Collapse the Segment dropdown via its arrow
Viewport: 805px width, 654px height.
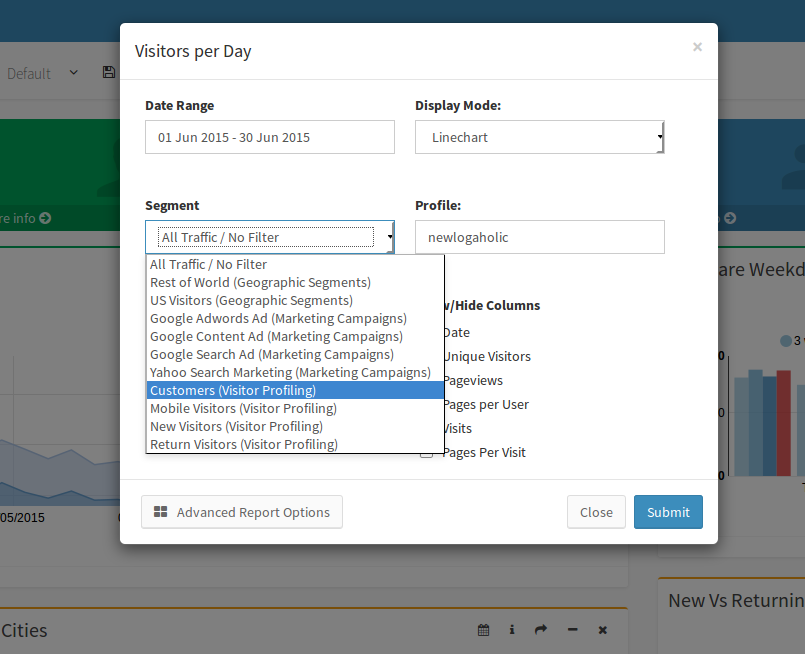coord(389,238)
